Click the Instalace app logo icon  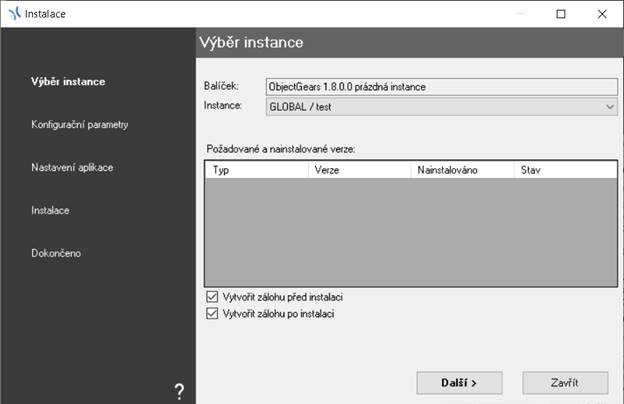(x=12, y=13)
